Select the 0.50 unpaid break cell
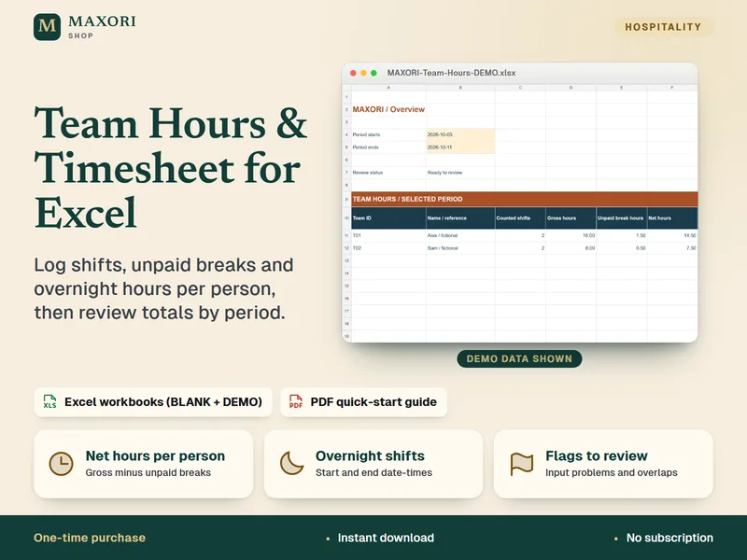747x560 pixels. 621,248
